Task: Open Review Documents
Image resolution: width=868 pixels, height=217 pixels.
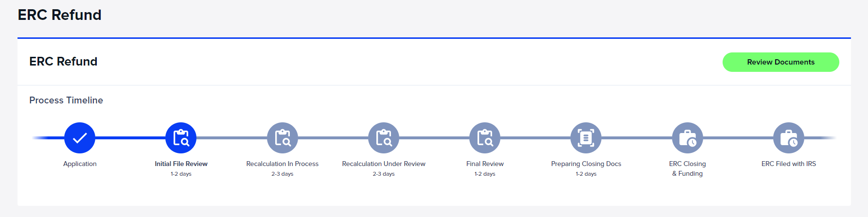Action: point(781,62)
